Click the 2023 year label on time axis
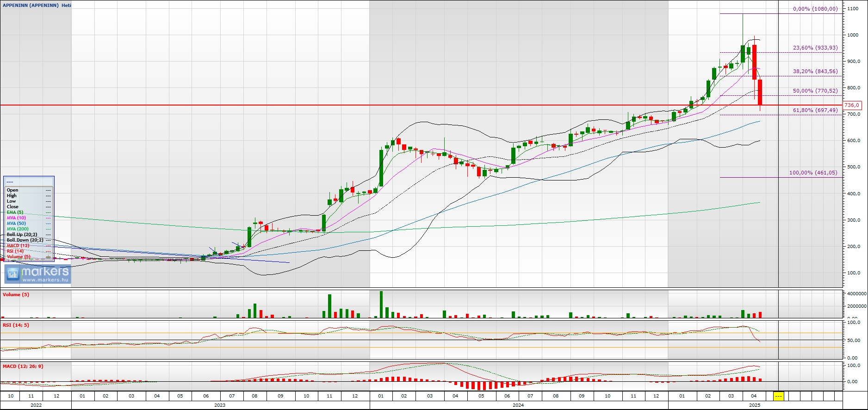 [220, 405]
